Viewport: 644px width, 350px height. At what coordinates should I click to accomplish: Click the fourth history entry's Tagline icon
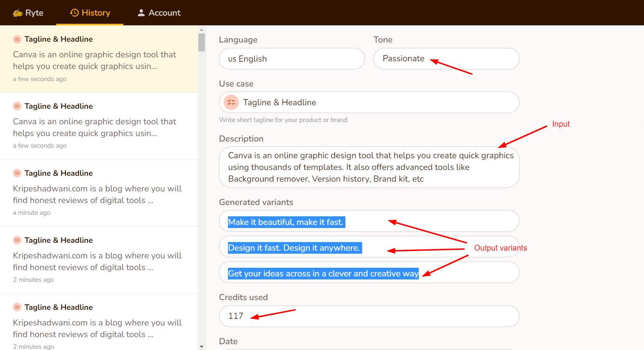[x=17, y=240]
